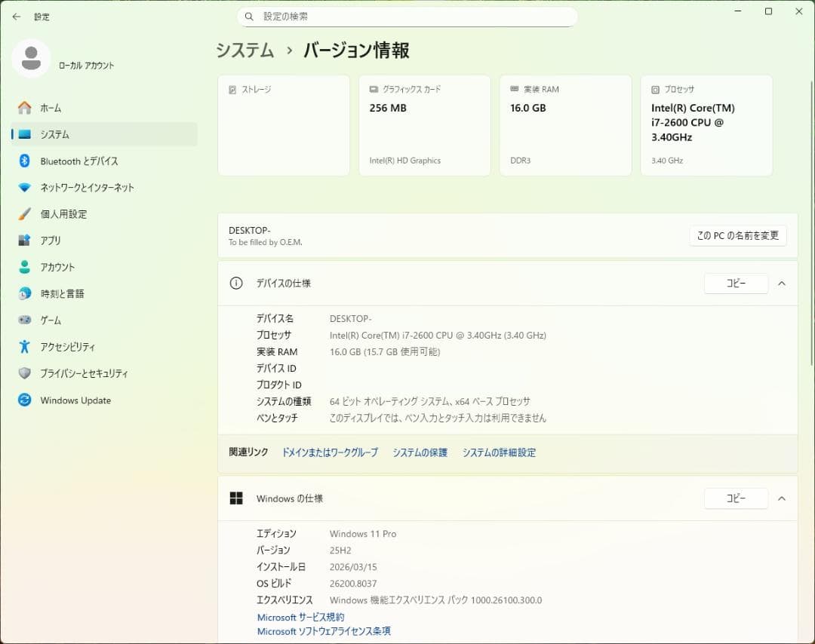
Task: Open Windows Update page
Action: pyautogui.click(x=104, y=400)
